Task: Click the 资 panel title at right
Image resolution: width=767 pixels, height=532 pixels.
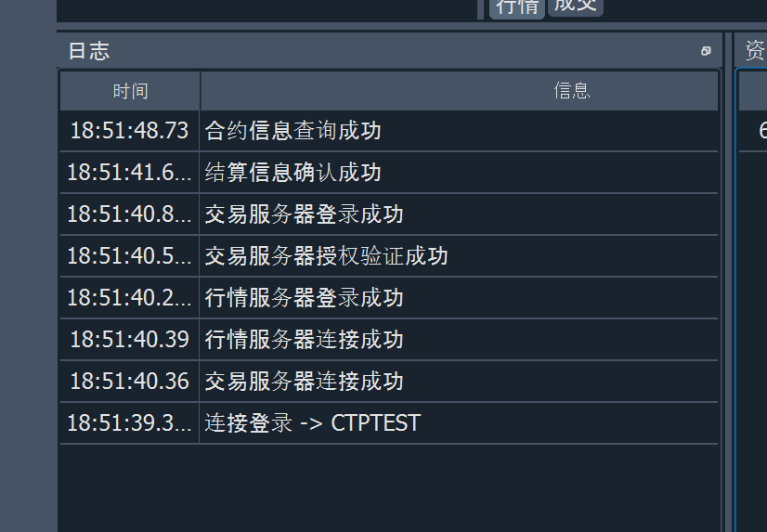Action: 755,51
